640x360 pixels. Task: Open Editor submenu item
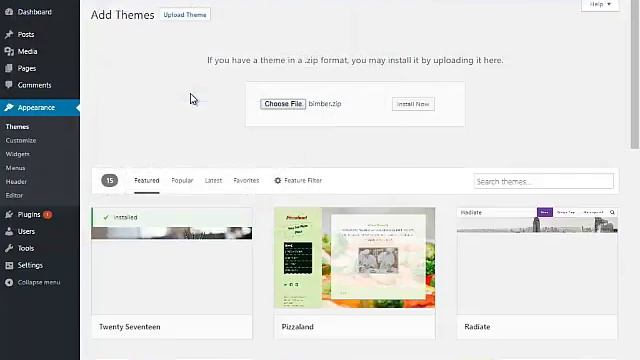tap(14, 196)
